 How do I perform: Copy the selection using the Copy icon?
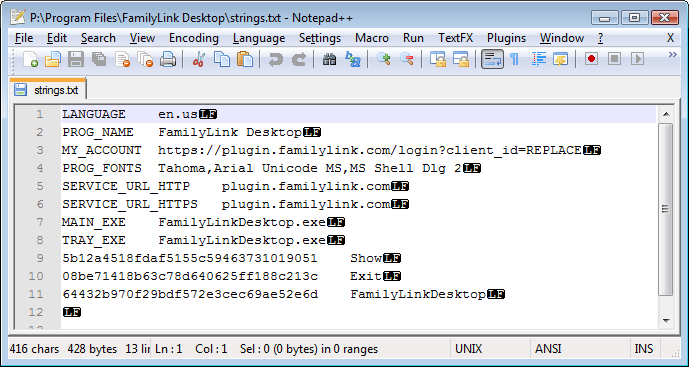click(222, 59)
